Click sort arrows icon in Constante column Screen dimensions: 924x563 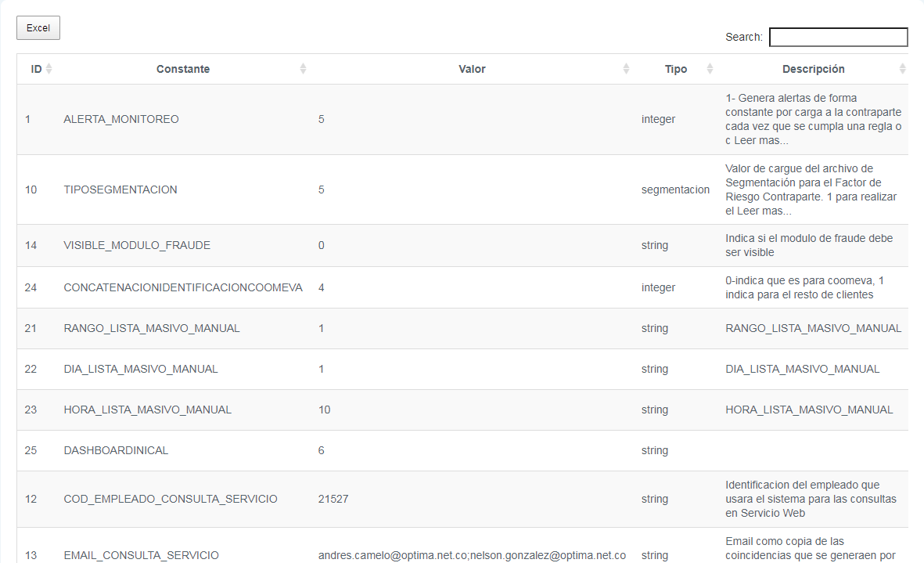[x=304, y=69]
